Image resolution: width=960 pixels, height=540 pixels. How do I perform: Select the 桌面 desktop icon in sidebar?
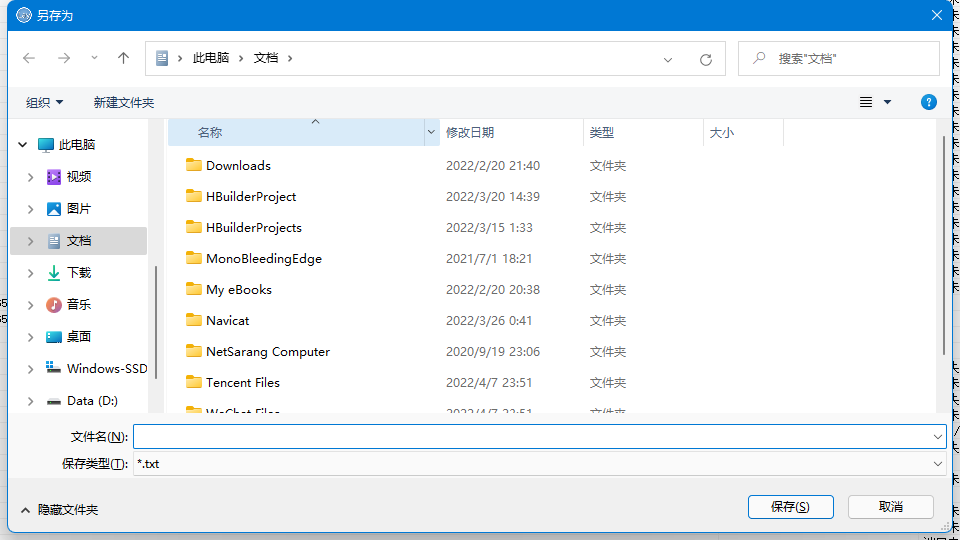(54, 337)
